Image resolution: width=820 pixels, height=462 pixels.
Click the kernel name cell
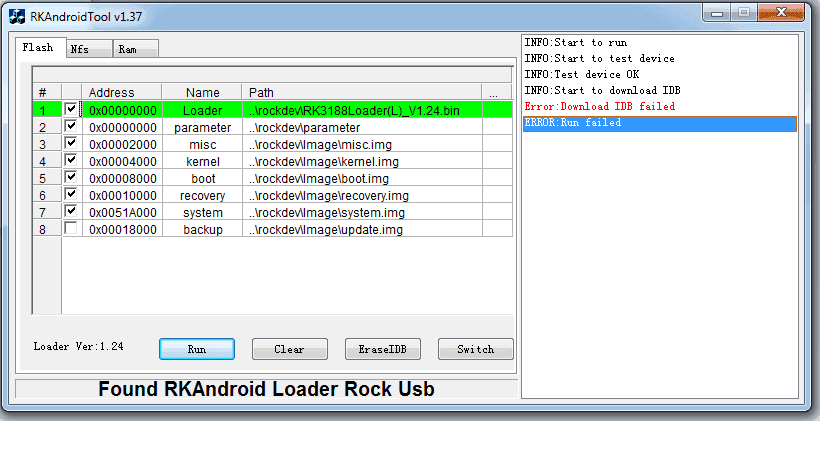(x=202, y=162)
